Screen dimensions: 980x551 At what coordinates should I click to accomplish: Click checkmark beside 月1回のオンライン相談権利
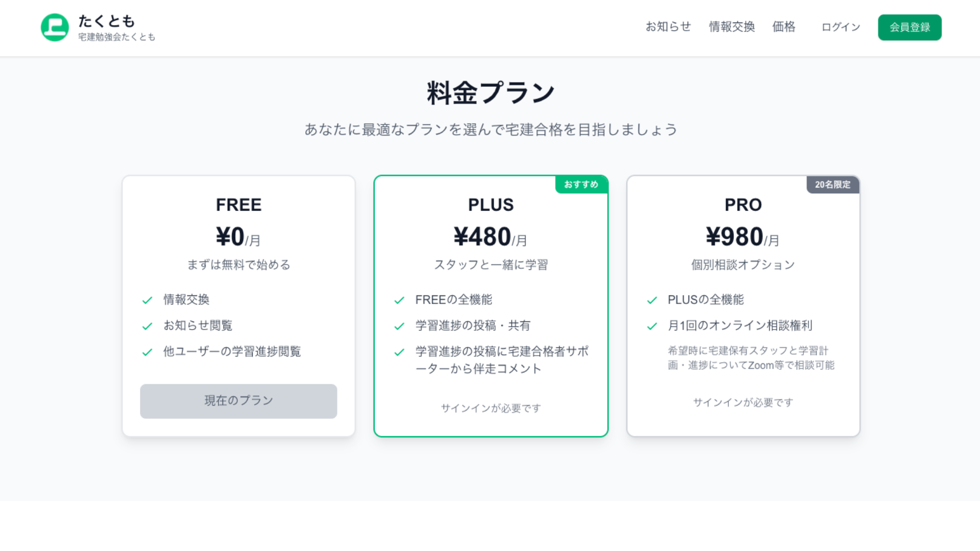coord(652,326)
